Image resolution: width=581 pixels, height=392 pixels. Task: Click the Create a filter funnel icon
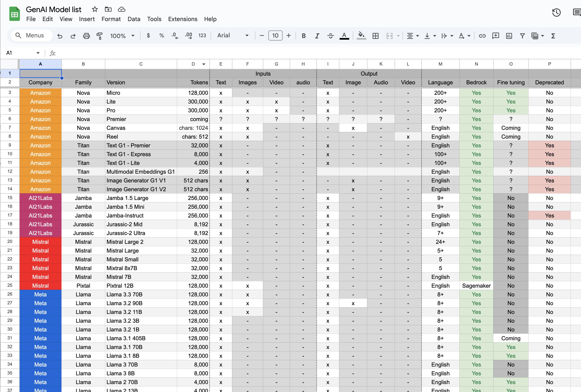522,36
